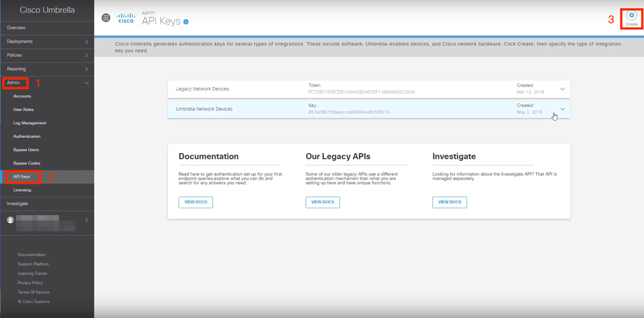Image resolution: width=644 pixels, height=318 pixels.
Task: Open Licensing under Admin
Action: [22, 190]
